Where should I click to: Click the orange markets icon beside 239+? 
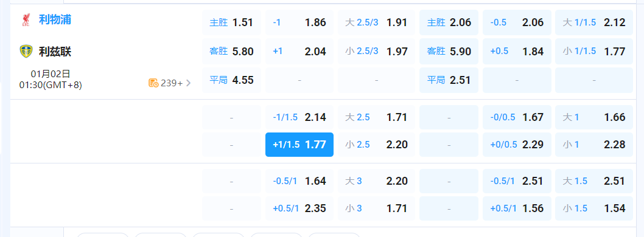point(153,83)
